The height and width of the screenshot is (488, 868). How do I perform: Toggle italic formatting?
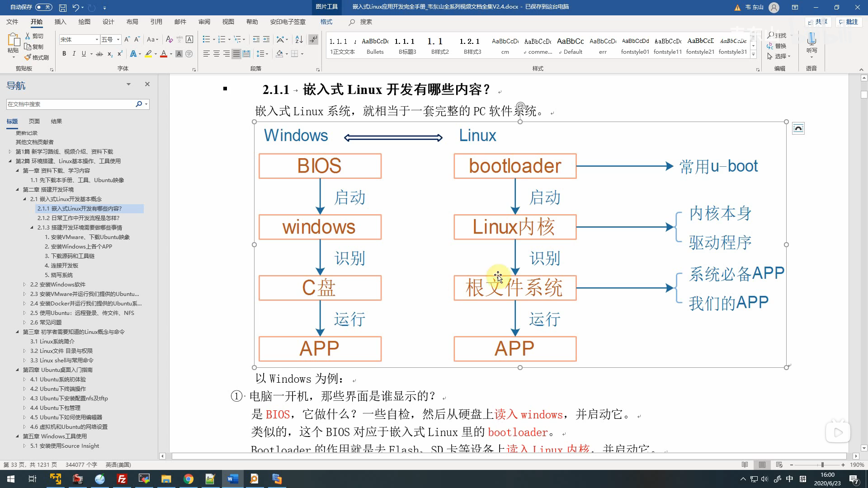tap(74, 54)
